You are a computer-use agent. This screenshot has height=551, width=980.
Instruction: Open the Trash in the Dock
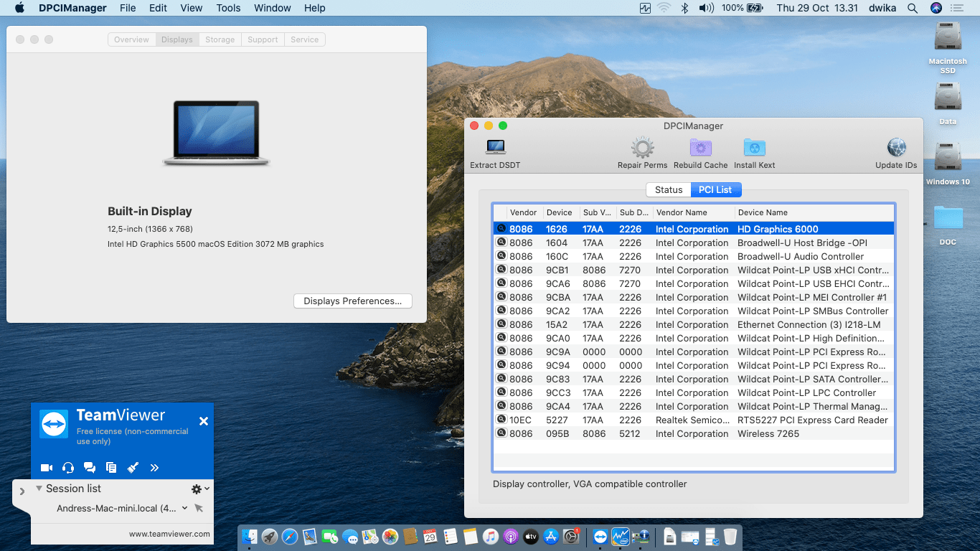point(730,537)
